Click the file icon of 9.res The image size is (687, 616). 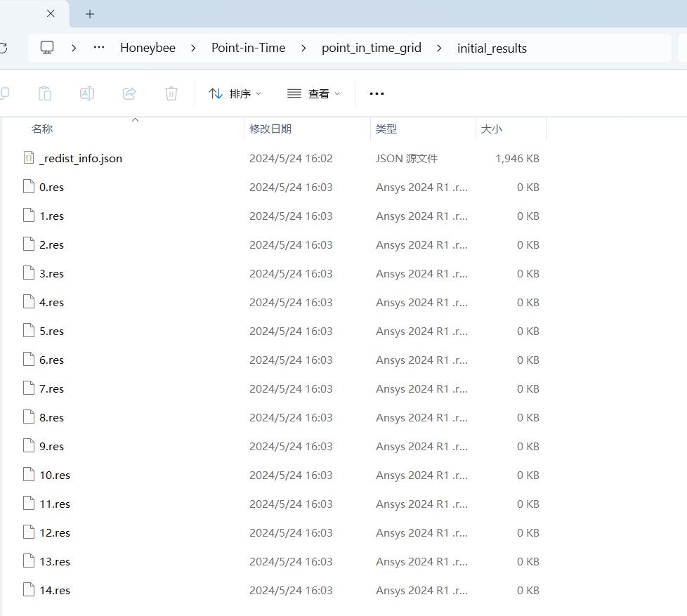pos(29,445)
